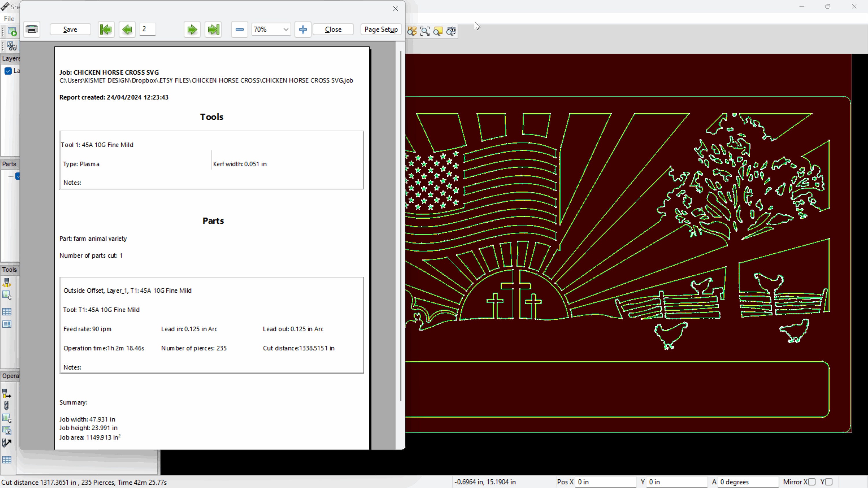Click the page number field showing 2
The image size is (868, 488).
coord(147,30)
